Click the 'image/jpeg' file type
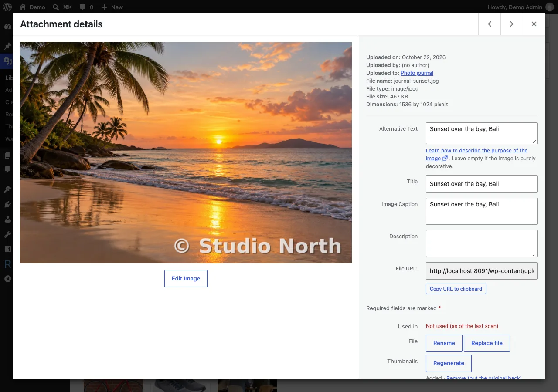The width and height of the screenshot is (558, 392). pyautogui.click(x=405, y=89)
